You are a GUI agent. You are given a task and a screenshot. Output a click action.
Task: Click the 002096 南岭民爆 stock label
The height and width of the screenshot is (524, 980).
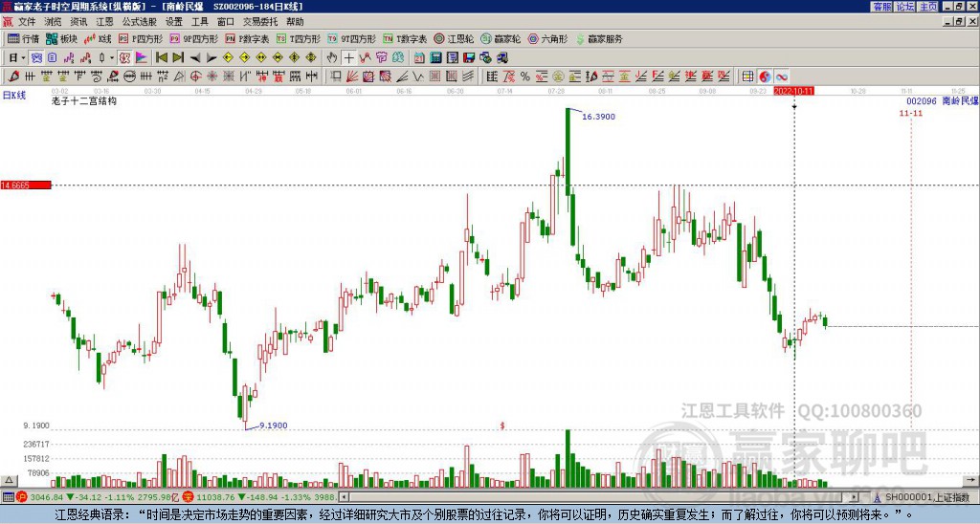[x=943, y=100]
